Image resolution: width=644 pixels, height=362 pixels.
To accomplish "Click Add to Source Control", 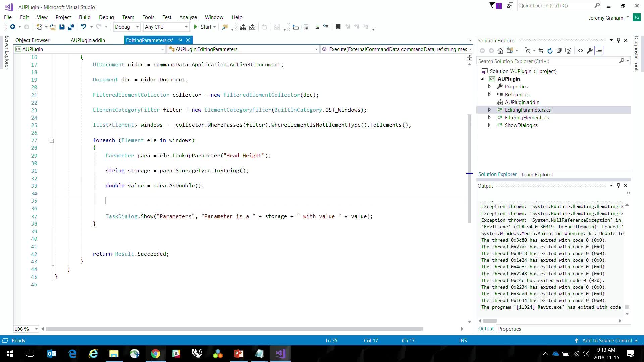I will tap(606, 341).
